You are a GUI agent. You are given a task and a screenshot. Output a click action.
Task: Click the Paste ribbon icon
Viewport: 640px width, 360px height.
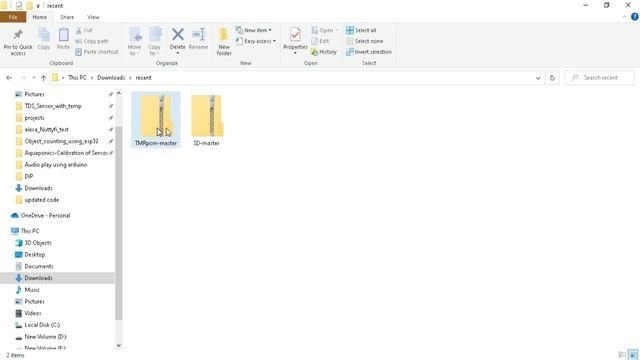click(63, 39)
